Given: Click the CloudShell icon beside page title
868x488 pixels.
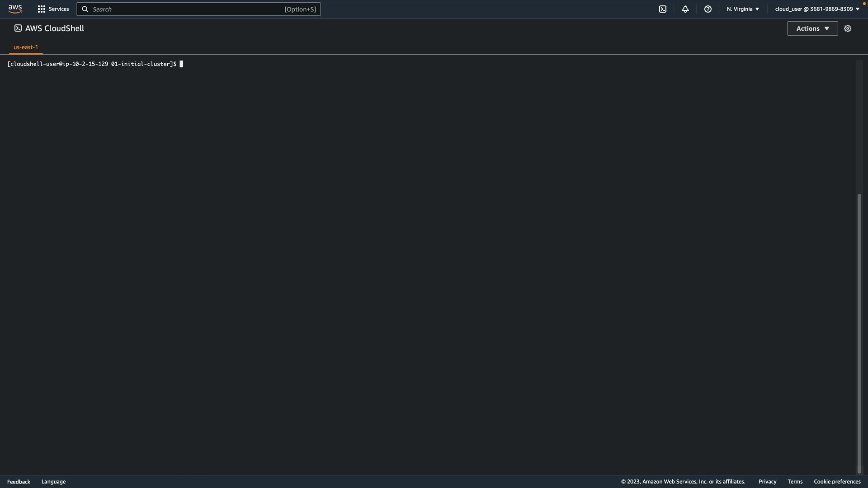Looking at the screenshot, I should tap(18, 28).
